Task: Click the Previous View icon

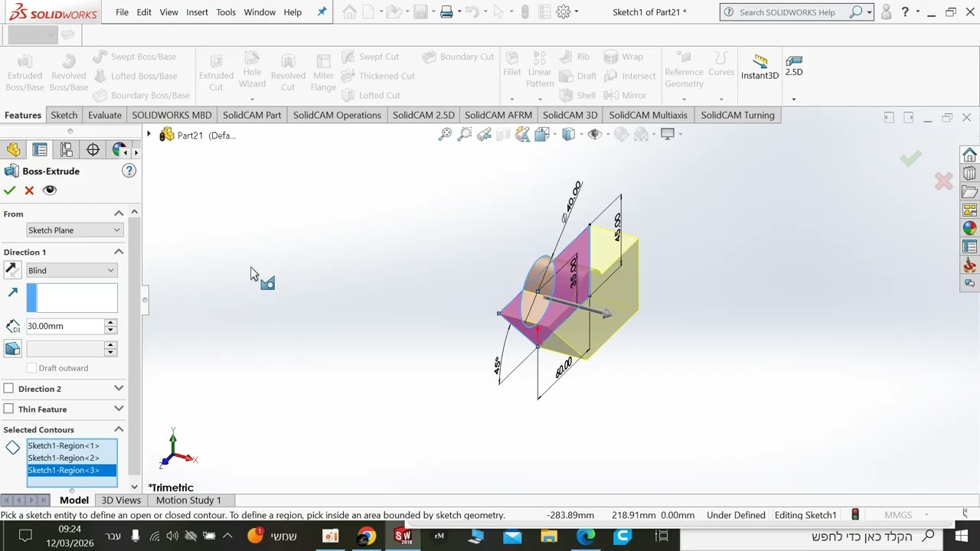Action: 484,135
